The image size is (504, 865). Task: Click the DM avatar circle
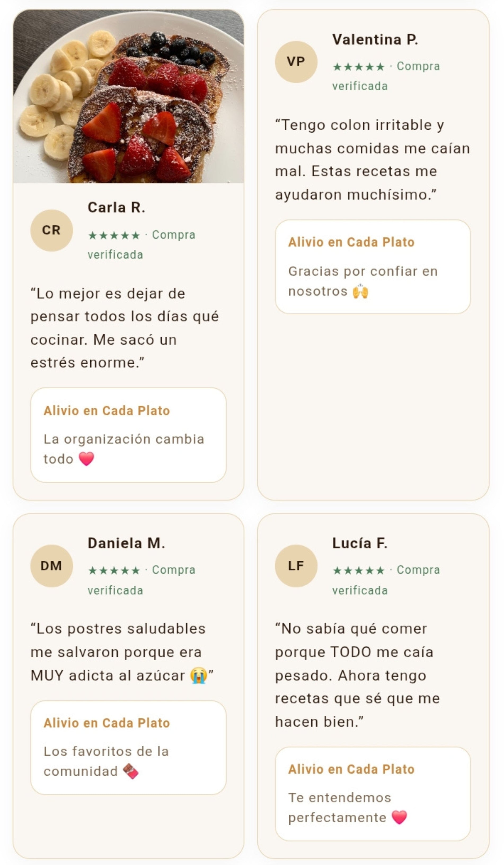pos(51,566)
